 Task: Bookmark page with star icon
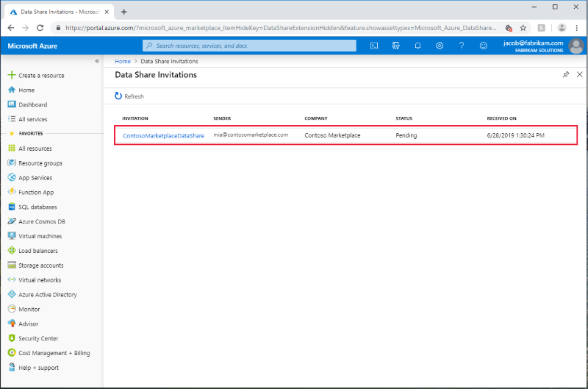pos(523,28)
